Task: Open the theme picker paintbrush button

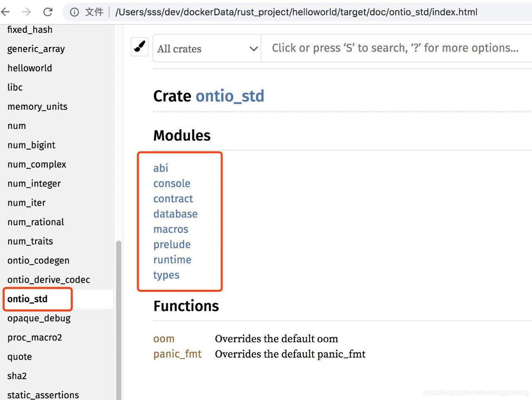Action: point(140,46)
